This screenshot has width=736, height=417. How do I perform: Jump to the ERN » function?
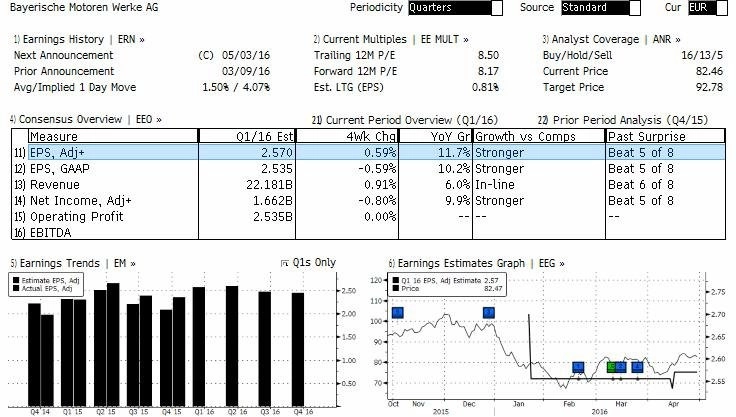click(x=131, y=39)
